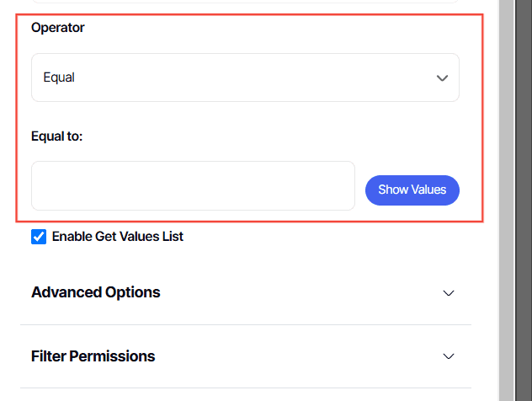Expand Advanced Options using its chevron icon
The height and width of the screenshot is (401, 532).
pos(449,293)
